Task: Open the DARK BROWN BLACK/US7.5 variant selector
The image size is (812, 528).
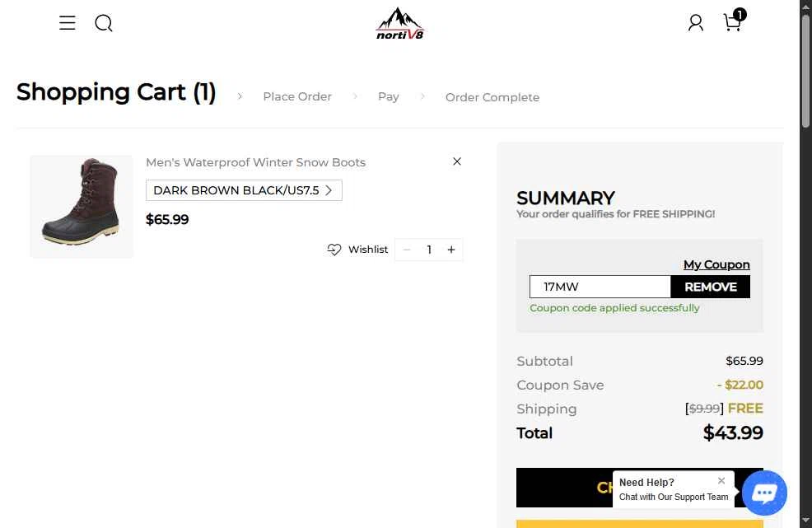Action: coord(244,190)
